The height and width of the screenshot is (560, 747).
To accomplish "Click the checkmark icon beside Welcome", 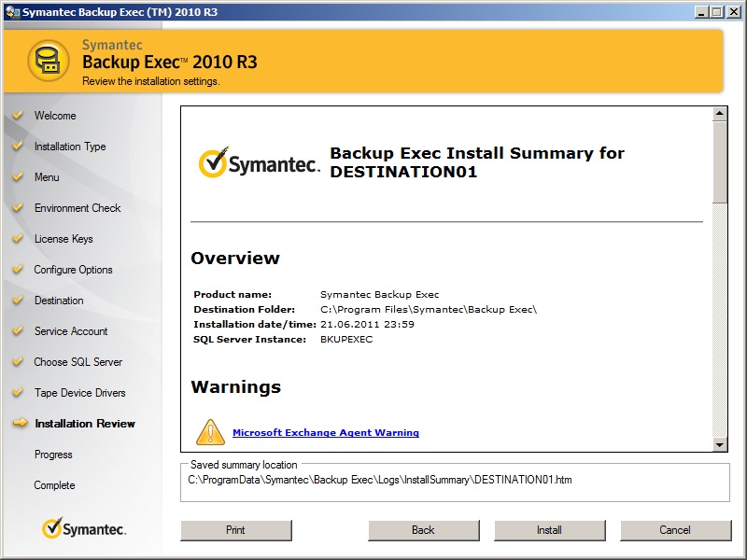I will tap(17, 116).
